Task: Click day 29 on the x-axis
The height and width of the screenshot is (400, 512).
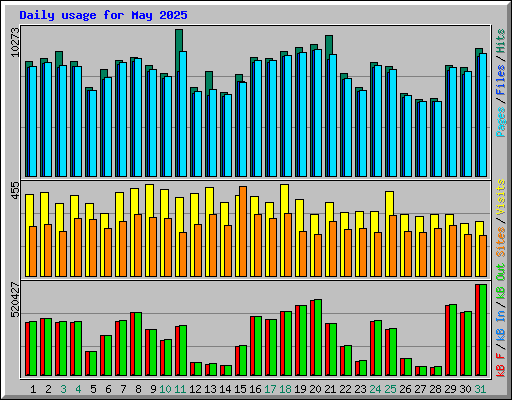Action: 450,389
